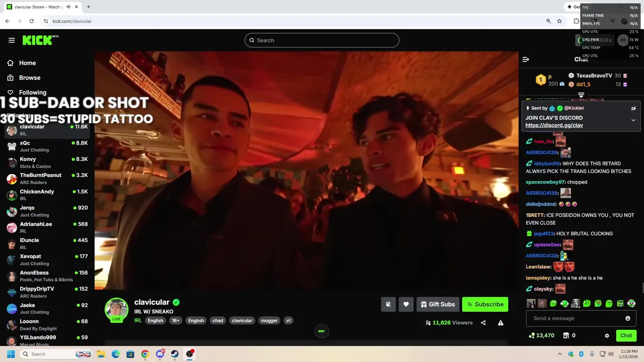The width and height of the screenshot is (644, 362).
Task: Open OBS Studio from taskbar
Action: 190,354
